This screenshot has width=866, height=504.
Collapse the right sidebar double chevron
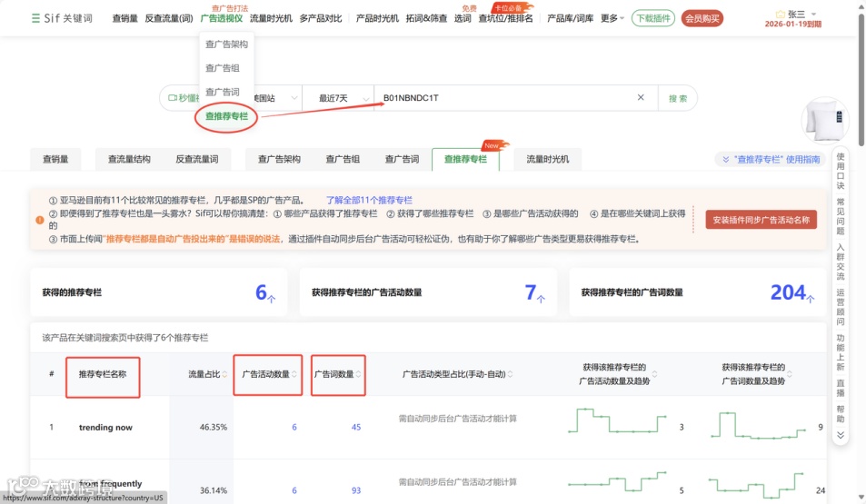click(x=840, y=435)
